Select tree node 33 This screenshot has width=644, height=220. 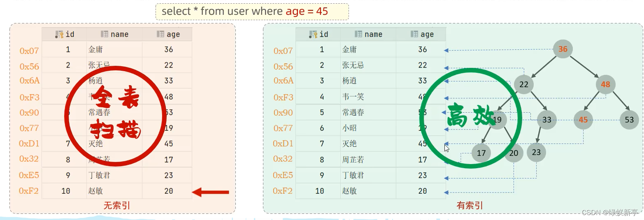pyautogui.click(x=546, y=120)
